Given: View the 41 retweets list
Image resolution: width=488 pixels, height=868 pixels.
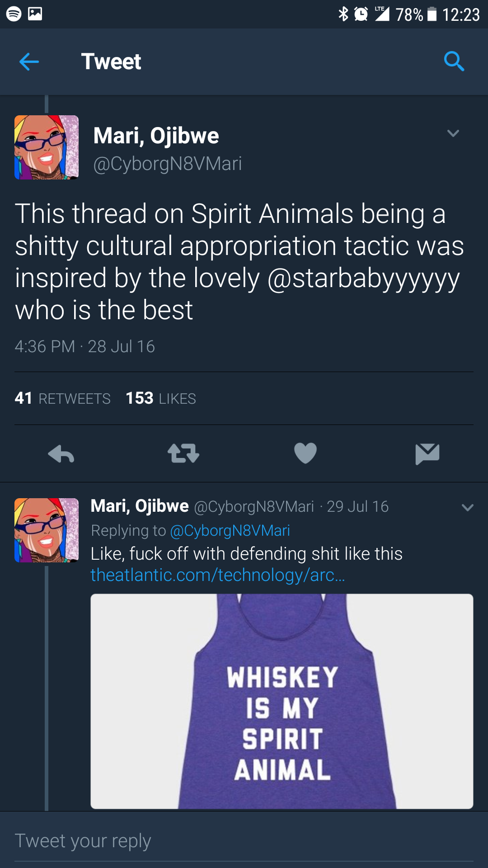Looking at the screenshot, I should [x=63, y=398].
